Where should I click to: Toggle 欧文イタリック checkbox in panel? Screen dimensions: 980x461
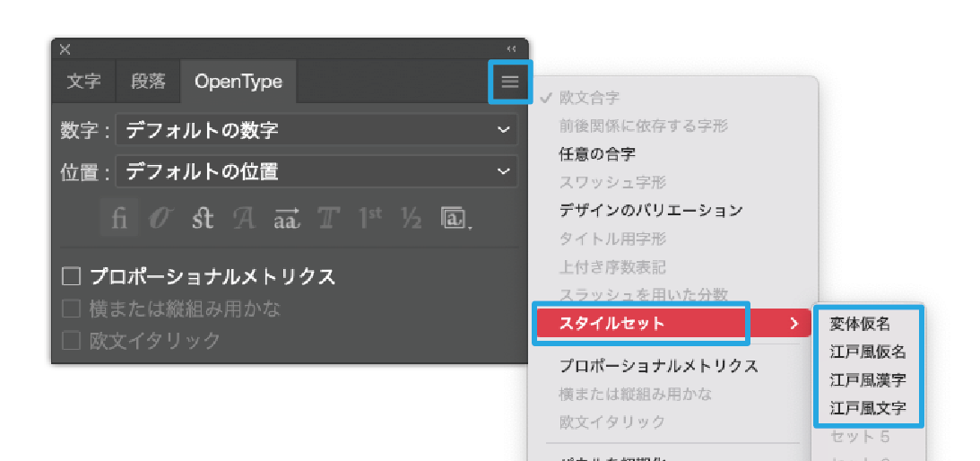(71, 341)
